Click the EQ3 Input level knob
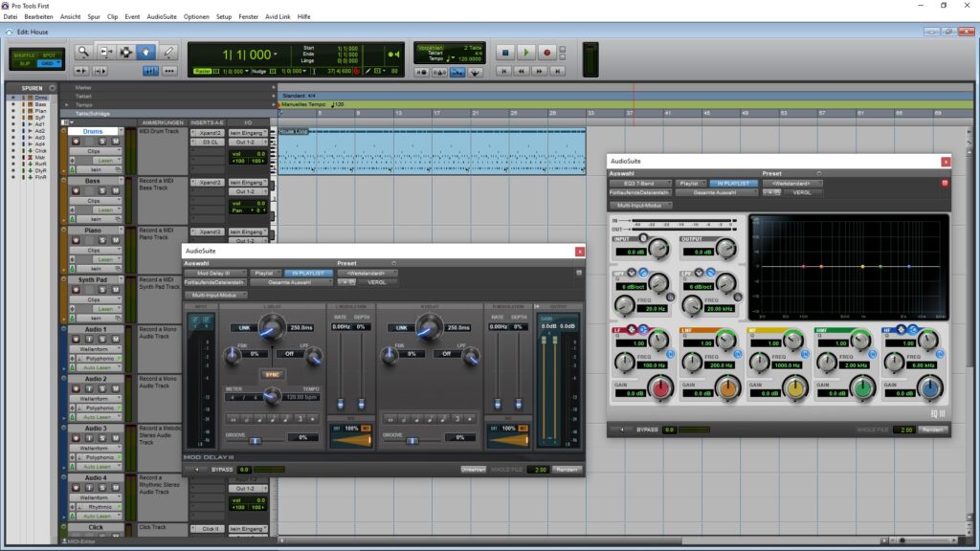Screen dimensions: 980x551 point(658,250)
